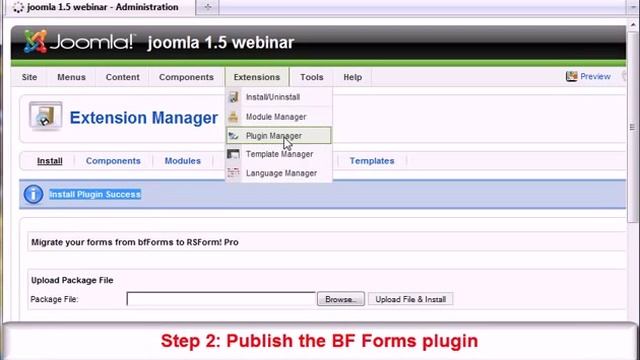This screenshot has width=640, height=360.
Task: Open the Menus menu
Action: (71, 77)
